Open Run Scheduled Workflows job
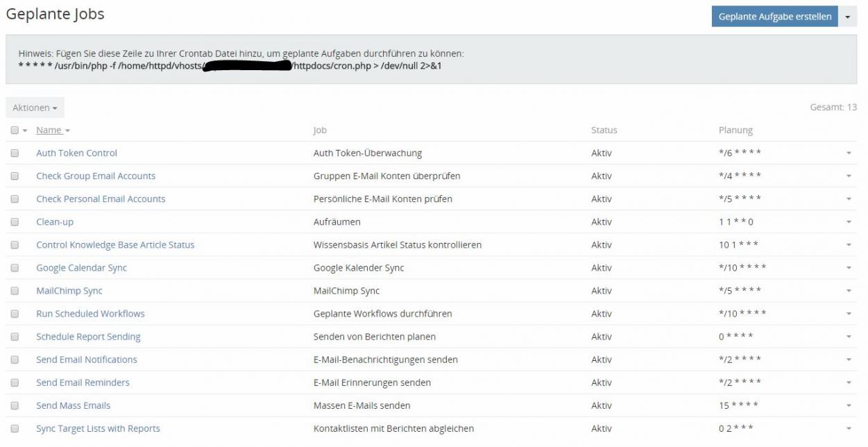Image resolution: width=868 pixels, height=447 pixels. click(90, 314)
